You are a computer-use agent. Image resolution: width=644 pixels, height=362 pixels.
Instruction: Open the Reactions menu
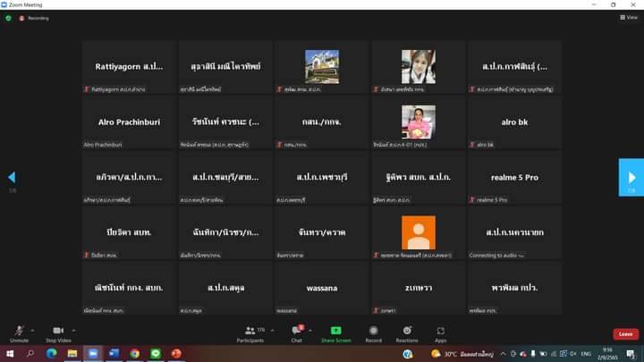coord(407,333)
